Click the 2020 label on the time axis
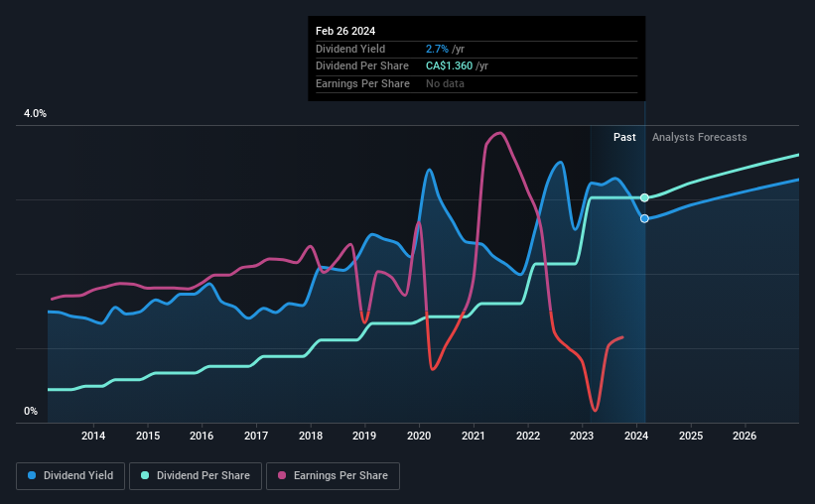815x504 pixels. pos(419,436)
